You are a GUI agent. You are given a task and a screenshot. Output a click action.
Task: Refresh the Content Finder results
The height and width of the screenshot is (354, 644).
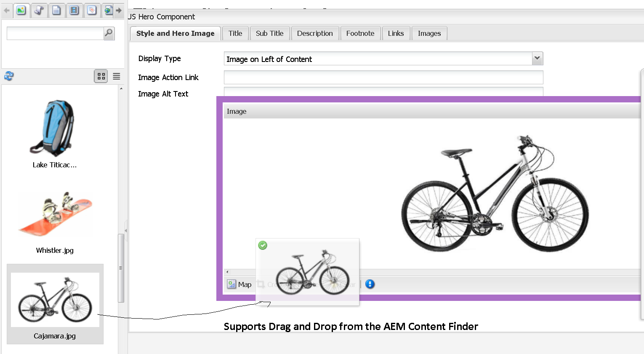tap(9, 76)
